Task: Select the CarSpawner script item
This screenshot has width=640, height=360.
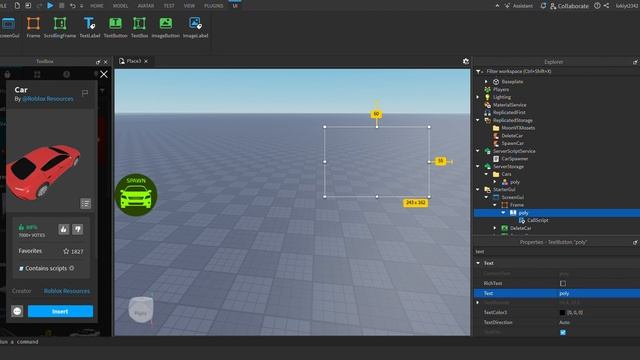Action: 514,159
